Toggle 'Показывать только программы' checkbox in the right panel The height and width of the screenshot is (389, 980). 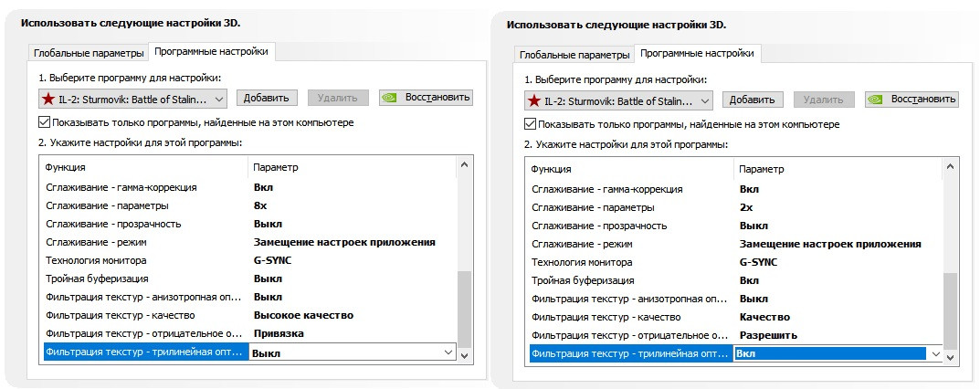pos(531,124)
